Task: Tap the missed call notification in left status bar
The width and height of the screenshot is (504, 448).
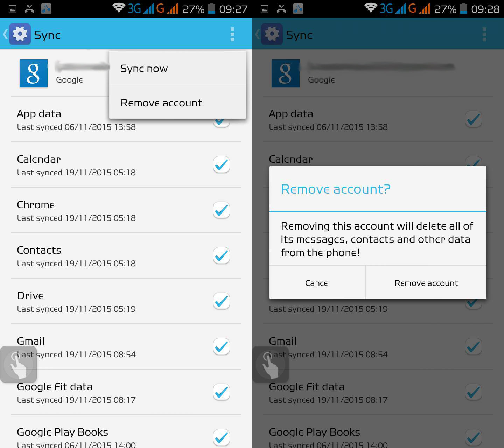Action: 29,9
